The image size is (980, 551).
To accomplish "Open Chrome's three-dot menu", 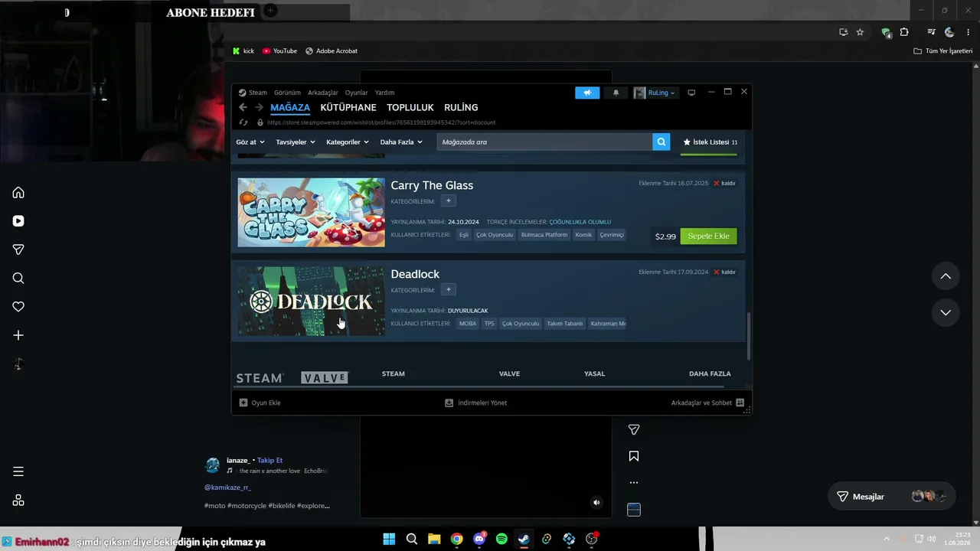I will pos(968,32).
